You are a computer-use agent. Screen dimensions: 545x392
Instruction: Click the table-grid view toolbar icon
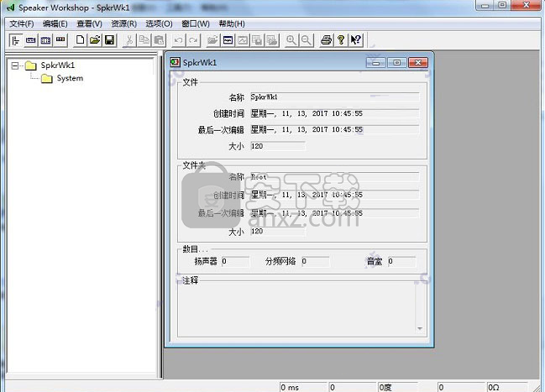pos(45,40)
